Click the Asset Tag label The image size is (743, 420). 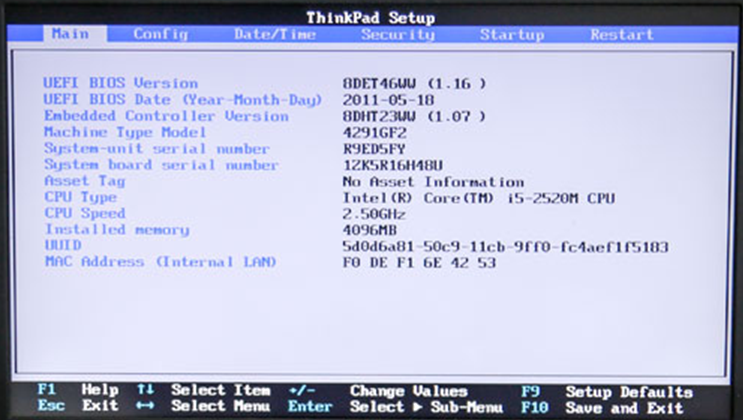point(85,181)
